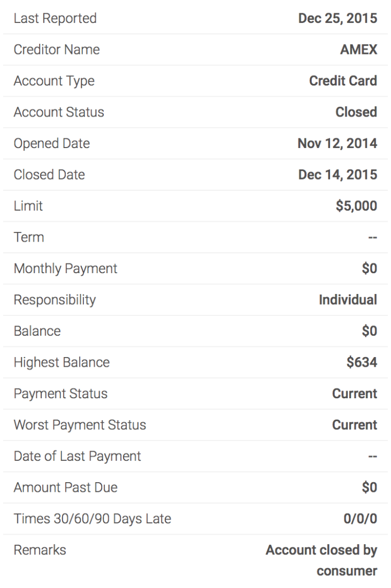Viewport: 391px width, 588px height.
Task: Click the Balance row label
Action: tap(37, 331)
